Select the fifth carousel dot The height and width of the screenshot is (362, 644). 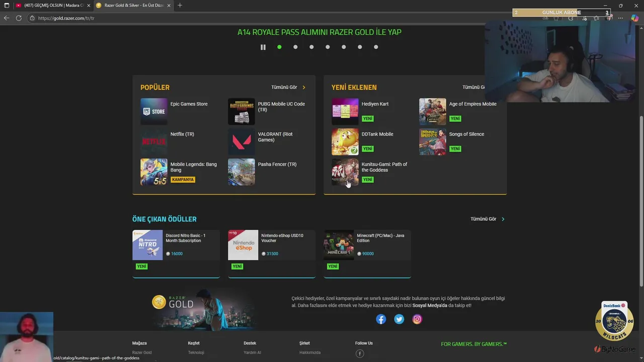344,47
